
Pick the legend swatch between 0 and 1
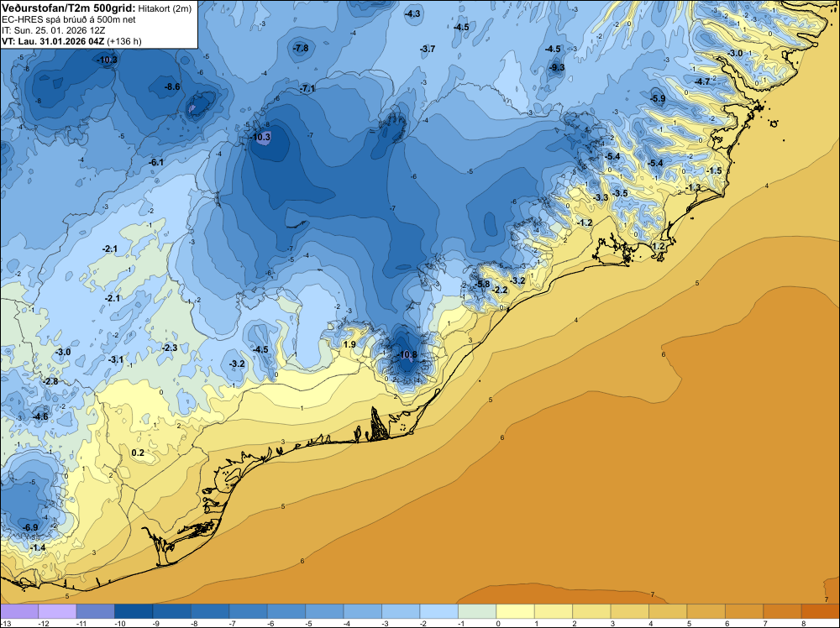pyautogui.click(x=516, y=611)
